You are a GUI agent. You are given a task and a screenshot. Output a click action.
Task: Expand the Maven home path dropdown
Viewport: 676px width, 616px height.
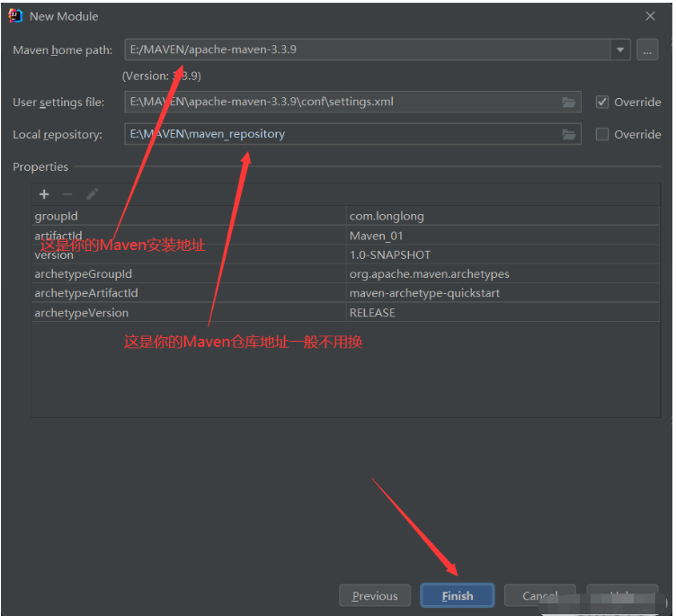(620, 50)
